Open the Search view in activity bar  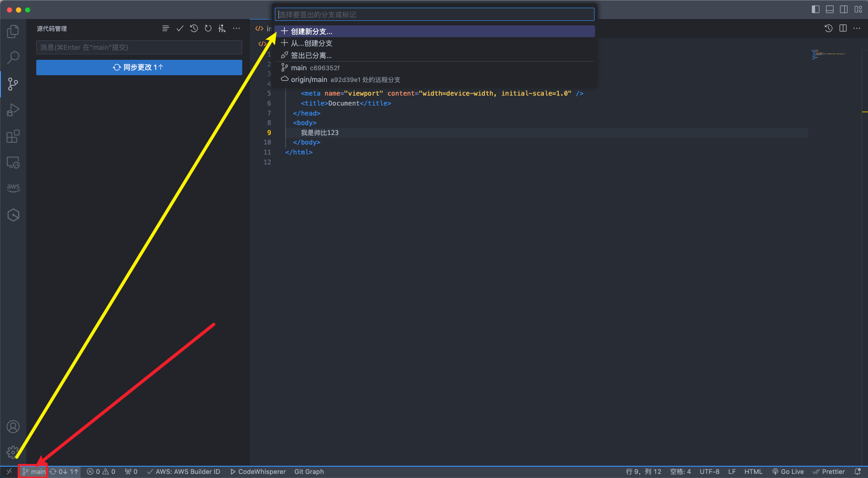[x=13, y=58]
